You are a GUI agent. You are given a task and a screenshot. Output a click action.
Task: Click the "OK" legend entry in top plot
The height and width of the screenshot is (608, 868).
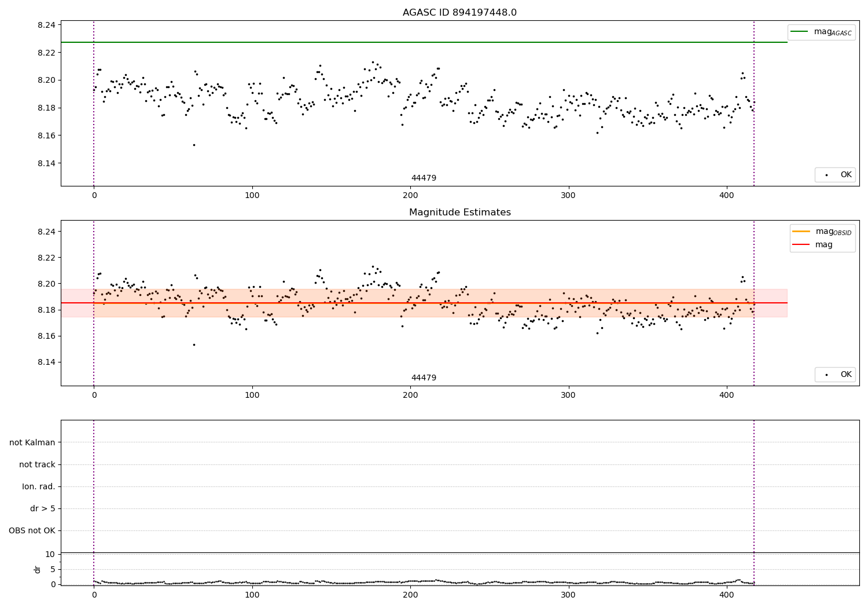pyautogui.click(x=846, y=175)
